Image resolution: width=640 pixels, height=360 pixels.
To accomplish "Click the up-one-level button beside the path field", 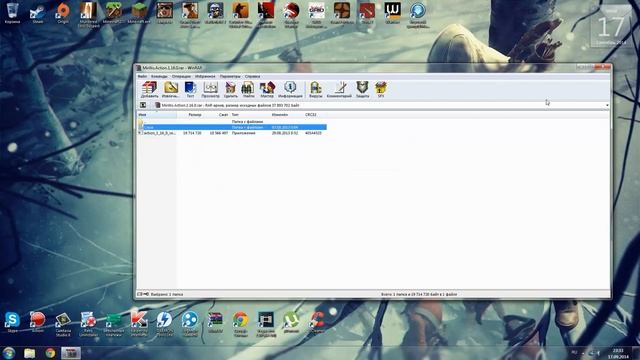I will pos(143,105).
